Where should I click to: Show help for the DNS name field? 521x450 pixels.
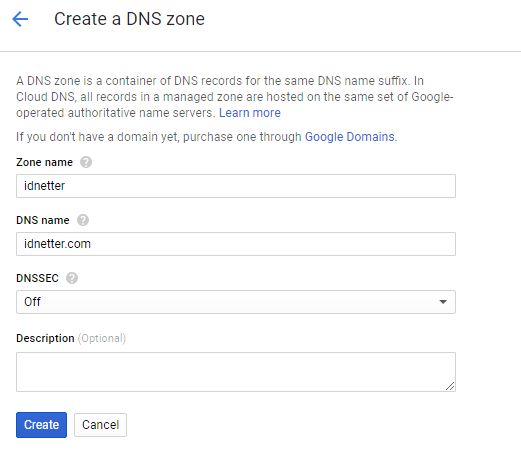pyautogui.click(x=83, y=220)
